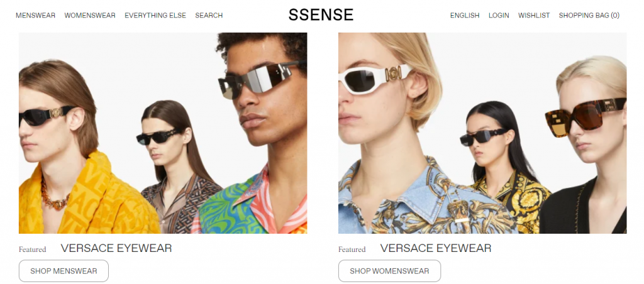The image size is (644, 284).
Task: Open the womenswear Versace Eyewear banner image
Action: [x=482, y=133]
